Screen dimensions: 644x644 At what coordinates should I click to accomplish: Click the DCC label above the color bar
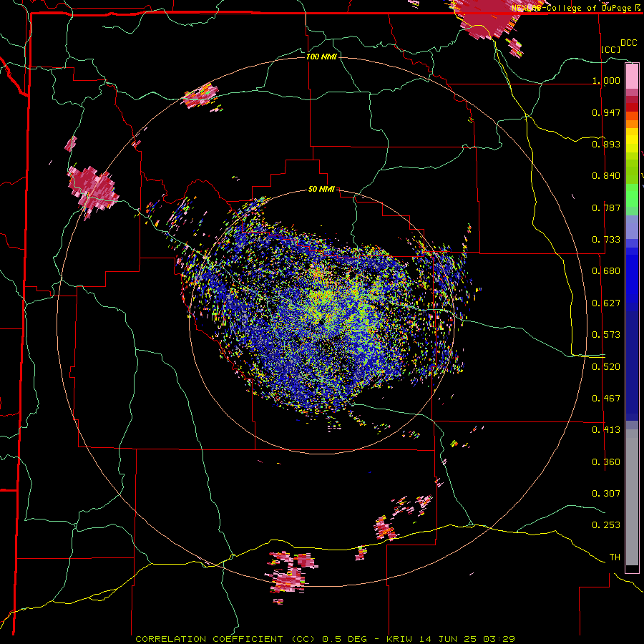pyautogui.click(x=629, y=43)
